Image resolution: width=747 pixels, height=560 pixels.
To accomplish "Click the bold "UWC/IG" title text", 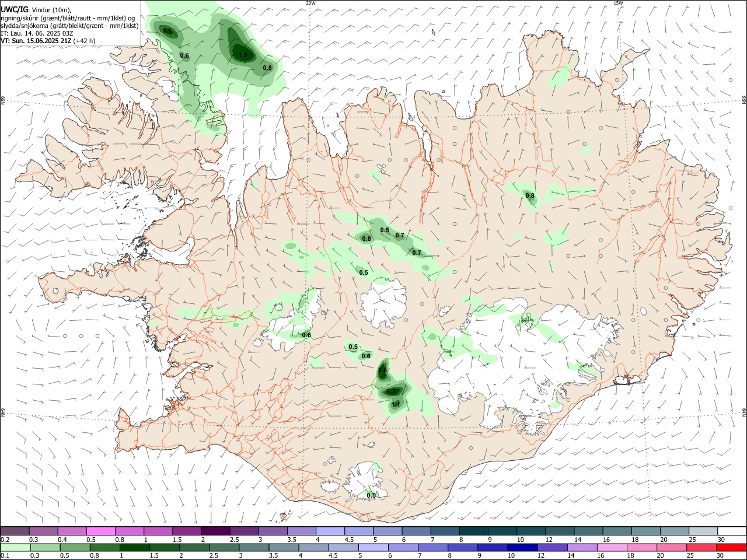I will tap(14, 9).
